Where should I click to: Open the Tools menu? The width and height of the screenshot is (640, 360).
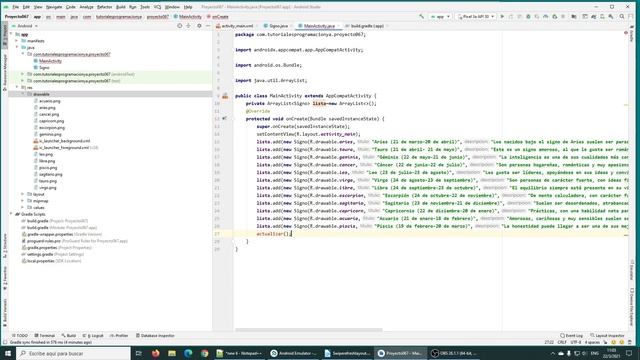click(x=145, y=7)
